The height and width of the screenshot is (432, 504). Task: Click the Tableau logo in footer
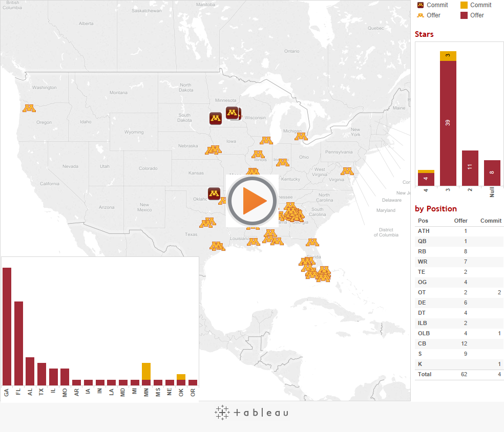click(251, 413)
